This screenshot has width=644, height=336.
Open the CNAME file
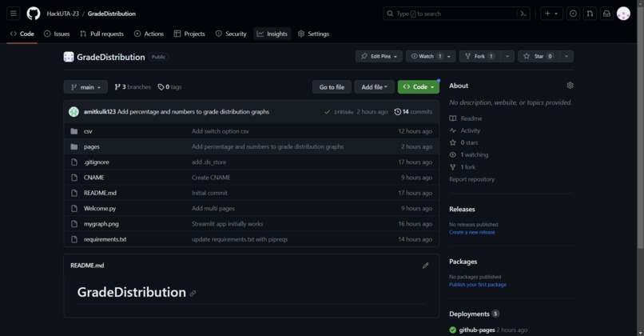click(94, 178)
